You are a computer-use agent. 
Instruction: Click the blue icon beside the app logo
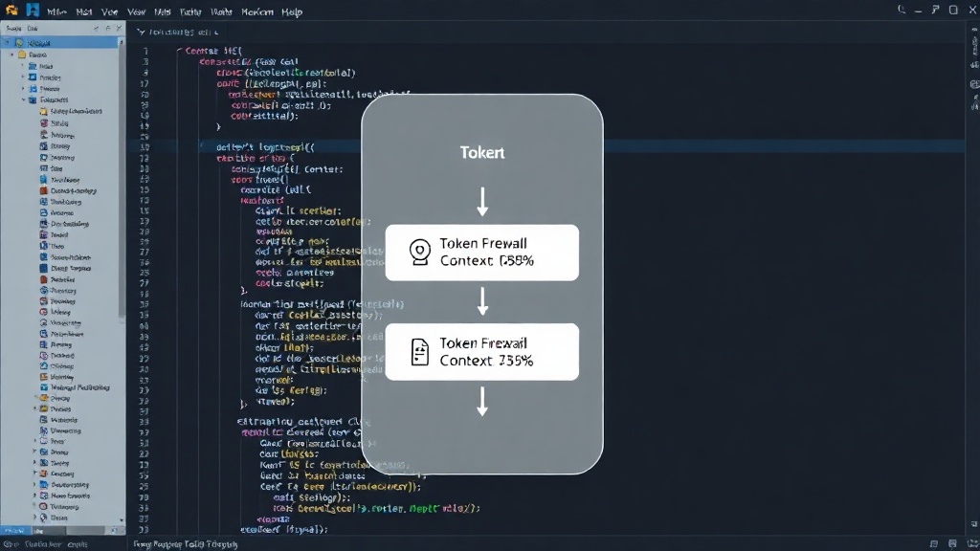coord(33,10)
